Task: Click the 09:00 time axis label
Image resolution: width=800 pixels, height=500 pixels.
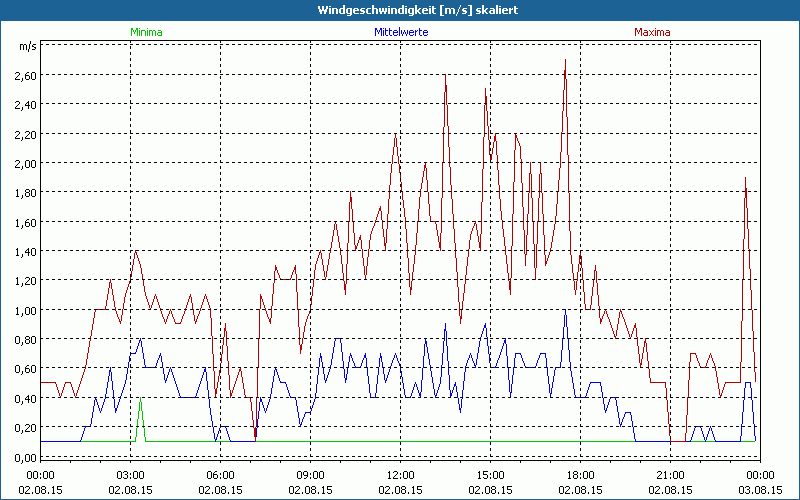Action: click(311, 474)
